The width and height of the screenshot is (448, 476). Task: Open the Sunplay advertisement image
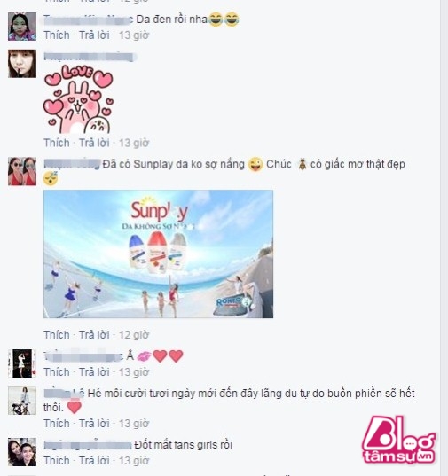pos(158,254)
